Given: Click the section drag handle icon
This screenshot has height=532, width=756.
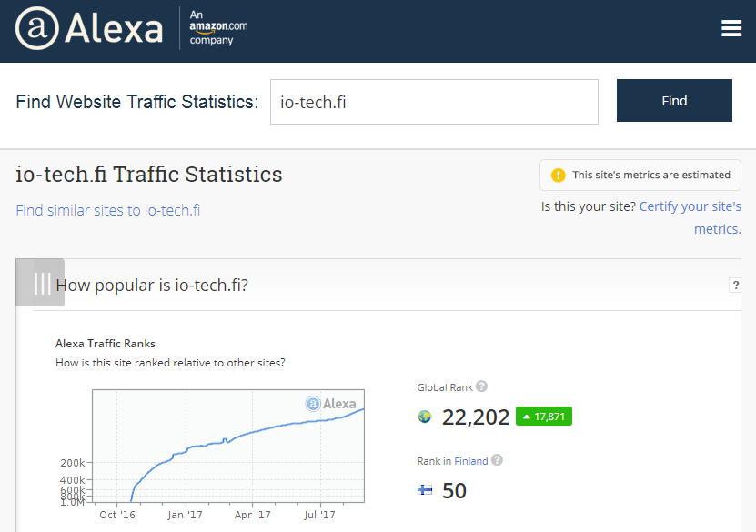Looking at the screenshot, I should click(x=40, y=283).
